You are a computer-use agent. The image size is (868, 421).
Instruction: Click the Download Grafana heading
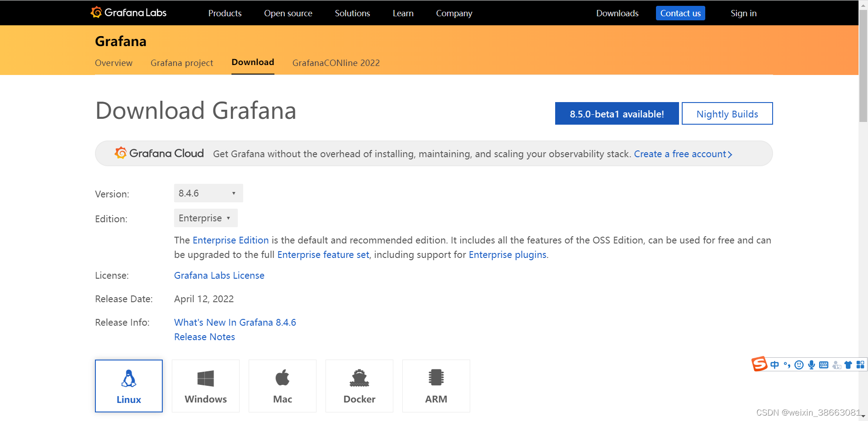point(196,111)
